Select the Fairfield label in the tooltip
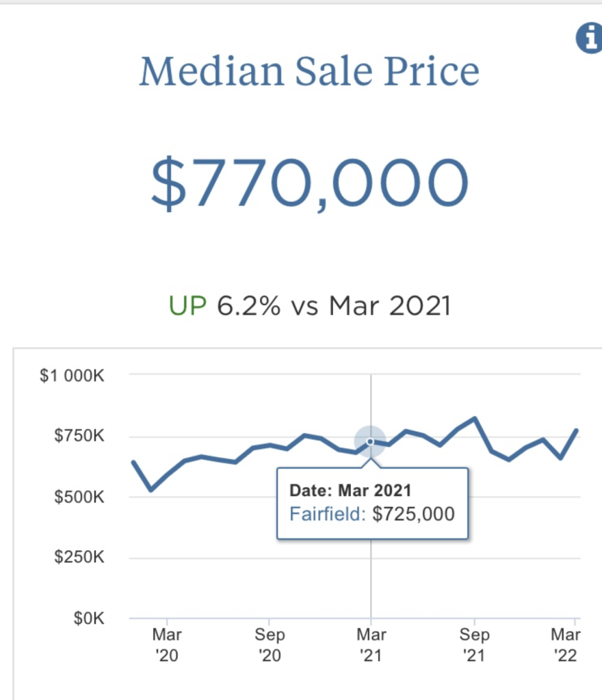The height and width of the screenshot is (700, 602). [328, 514]
